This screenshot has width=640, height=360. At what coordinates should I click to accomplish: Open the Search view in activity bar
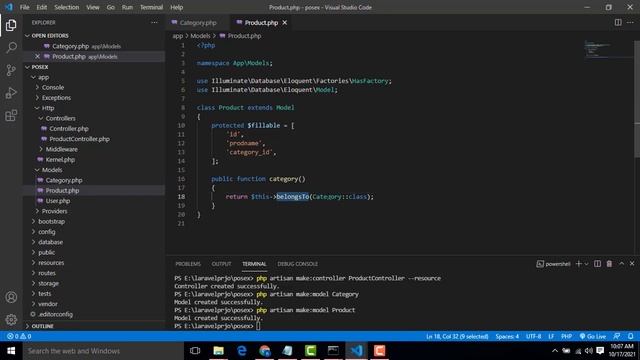11,48
